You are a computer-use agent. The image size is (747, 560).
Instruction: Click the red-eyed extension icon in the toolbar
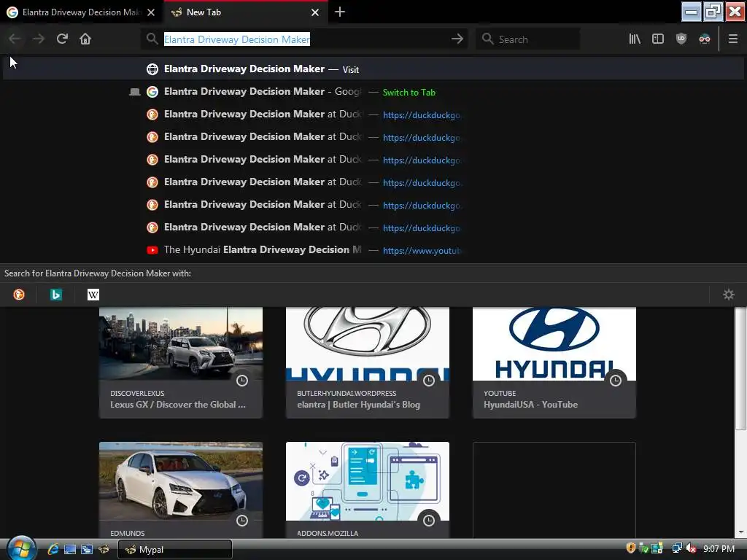click(x=705, y=39)
